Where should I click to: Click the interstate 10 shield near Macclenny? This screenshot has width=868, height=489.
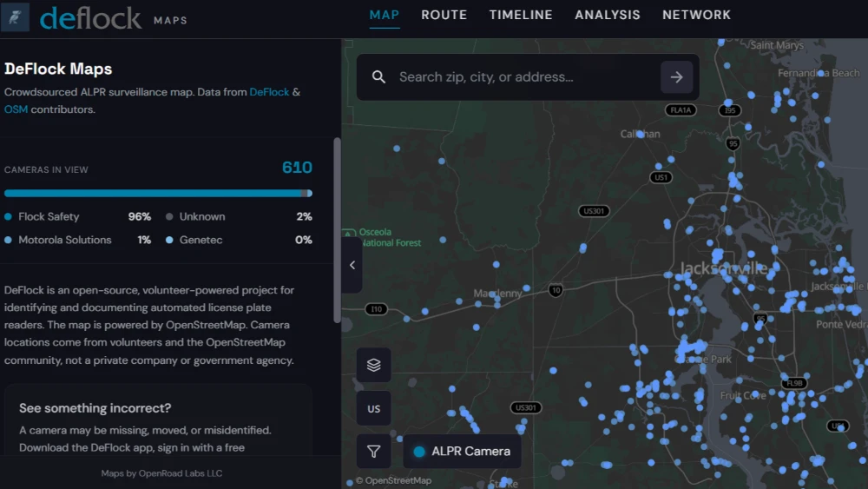[x=556, y=289]
